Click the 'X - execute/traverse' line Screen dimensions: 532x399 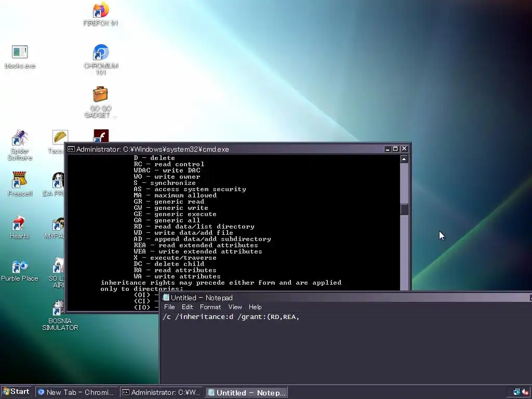coord(175,258)
